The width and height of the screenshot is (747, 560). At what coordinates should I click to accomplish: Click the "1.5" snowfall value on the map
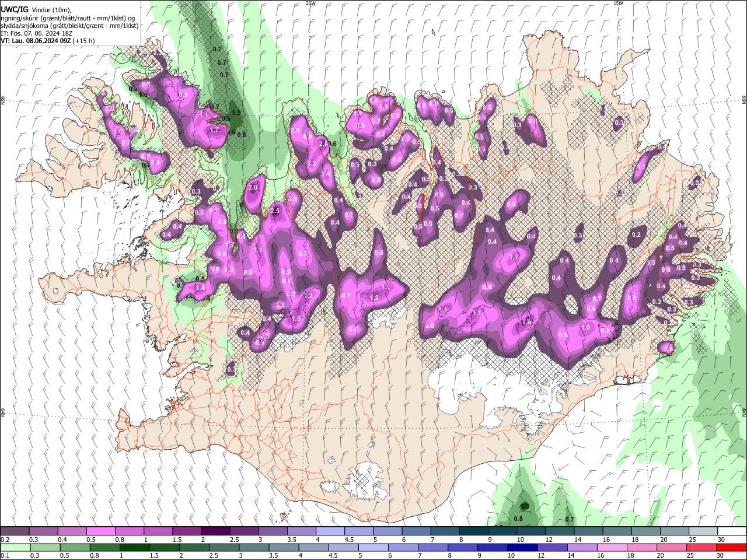pos(296,318)
